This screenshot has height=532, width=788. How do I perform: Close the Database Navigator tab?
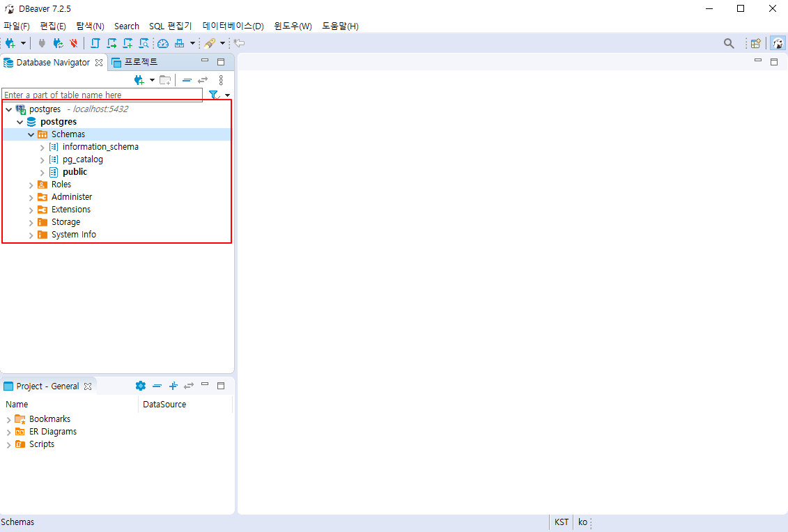pos(99,62)
